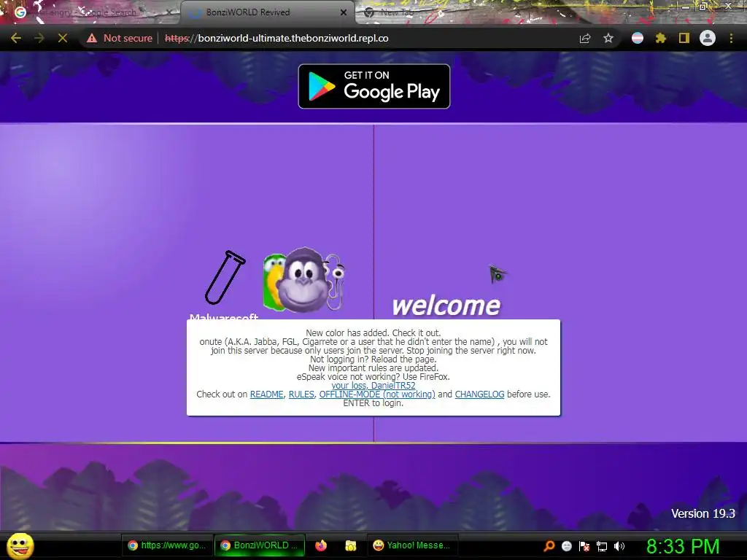Open the orange search tray icon
This screenshot has width=747, height=560.
click(549, 546)
